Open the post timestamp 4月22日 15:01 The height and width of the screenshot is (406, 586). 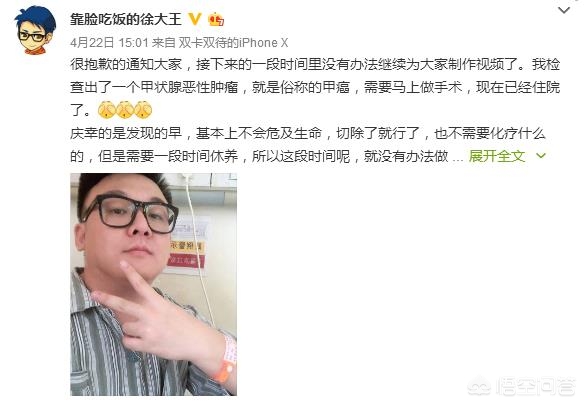[109, 43]
